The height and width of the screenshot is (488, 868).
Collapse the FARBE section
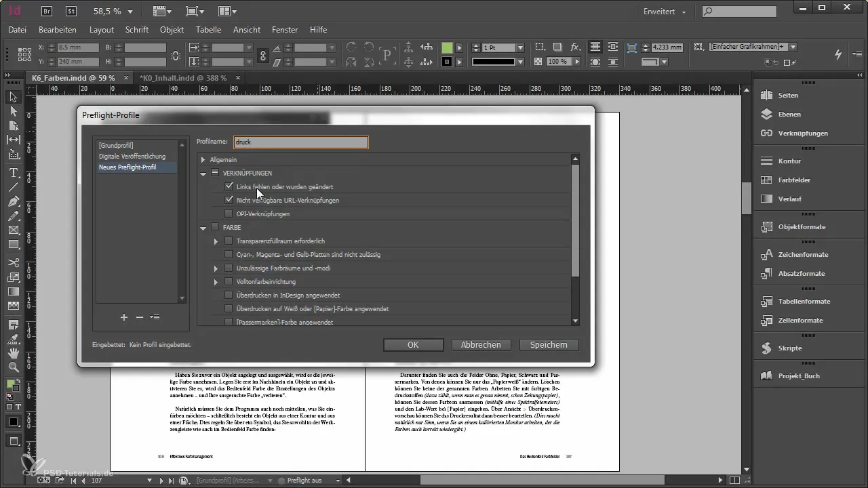click(x=203, y=228)
